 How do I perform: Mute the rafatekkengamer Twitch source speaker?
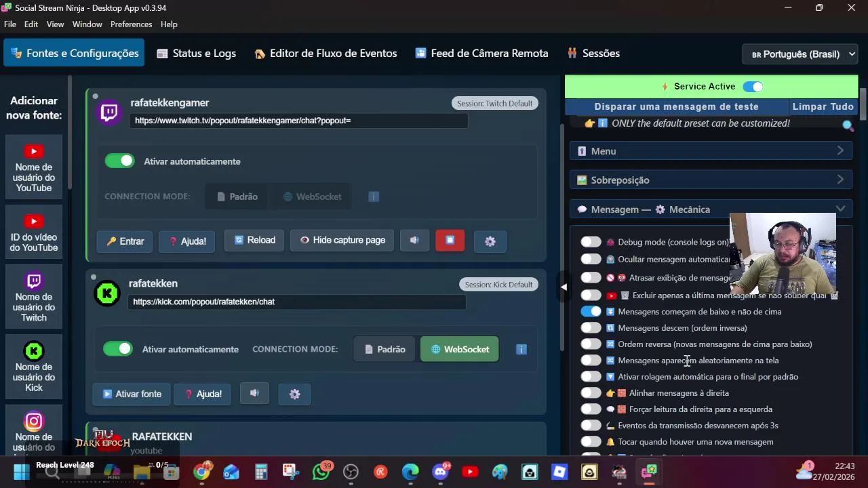[x=414, y=241]
